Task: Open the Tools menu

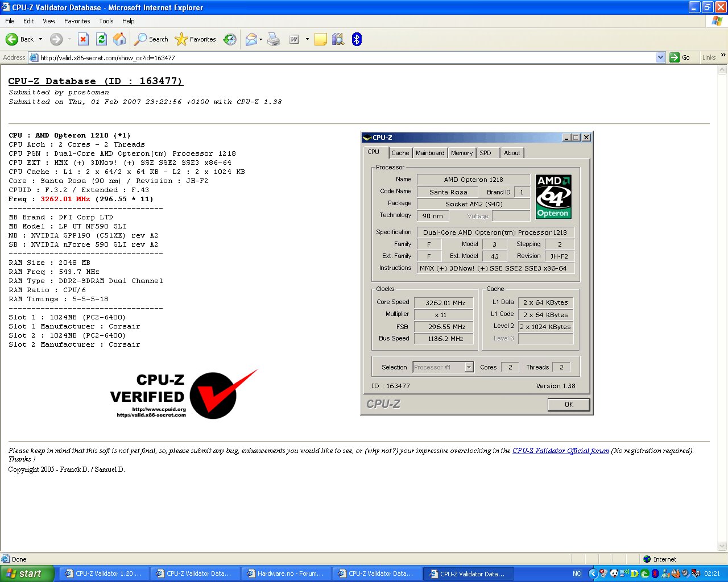Action: [x=106, y=21]
